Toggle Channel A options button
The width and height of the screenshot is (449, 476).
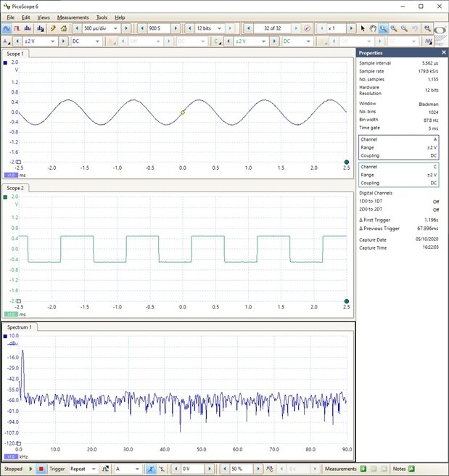coord(7,41)
